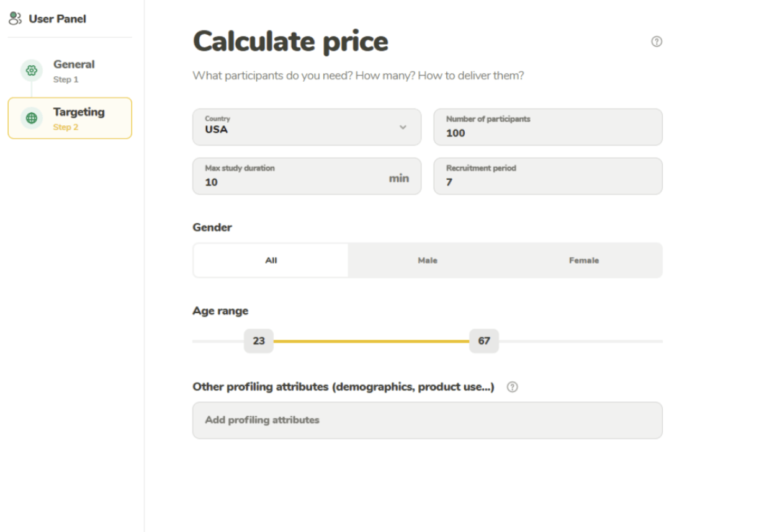Open Targeting Step 2
This screenshot has width=772, height=532.
click(78, 118)
